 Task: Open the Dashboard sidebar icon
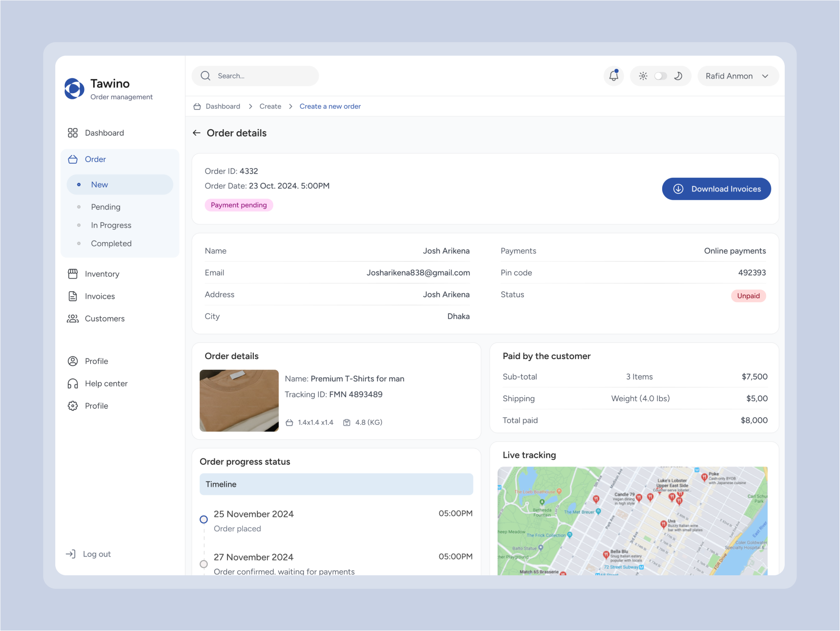[x=72, y=133]
